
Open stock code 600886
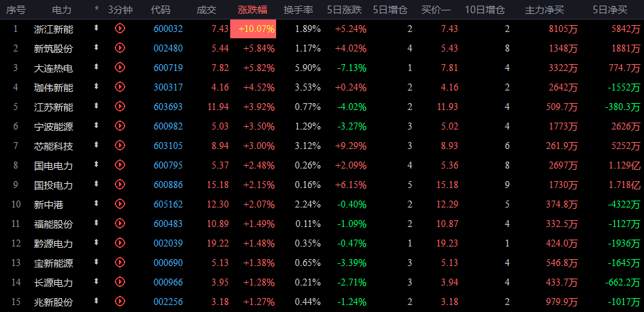pos(168,185)
